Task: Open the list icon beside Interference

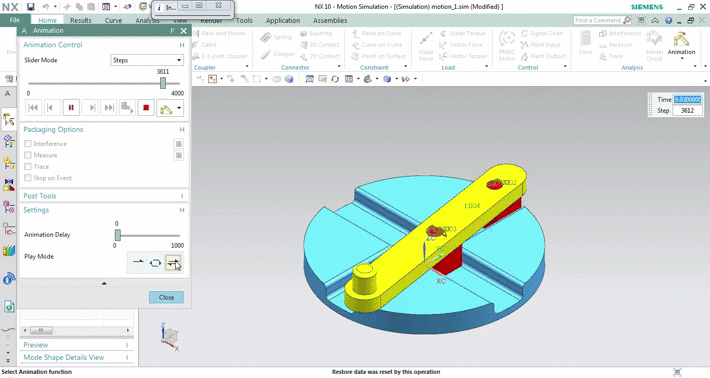Action: [x=179, y=144]
